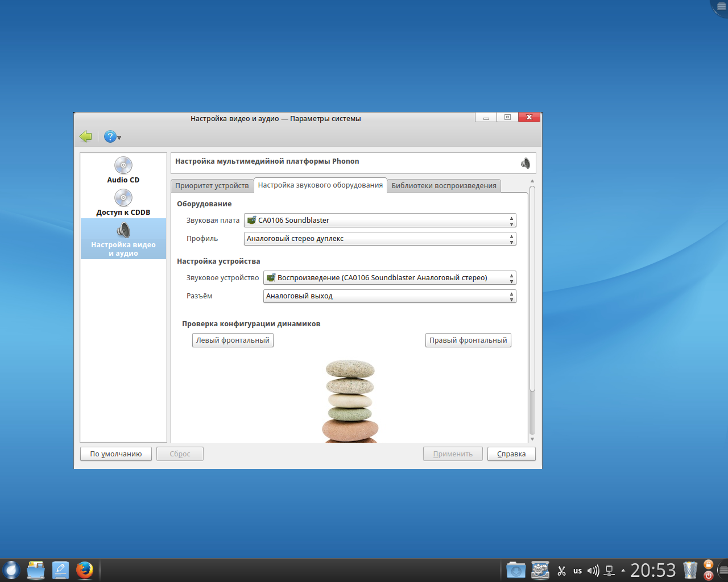This screenshot has height=582, width=728.
Task: Open the Доступ к CDDB module
Action: (123, 203)
